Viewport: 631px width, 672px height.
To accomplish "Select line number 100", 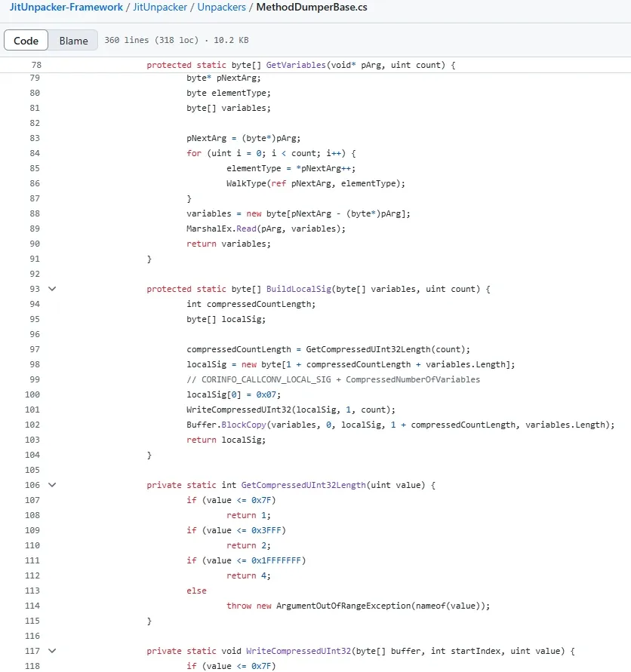I will click(32, 394).
